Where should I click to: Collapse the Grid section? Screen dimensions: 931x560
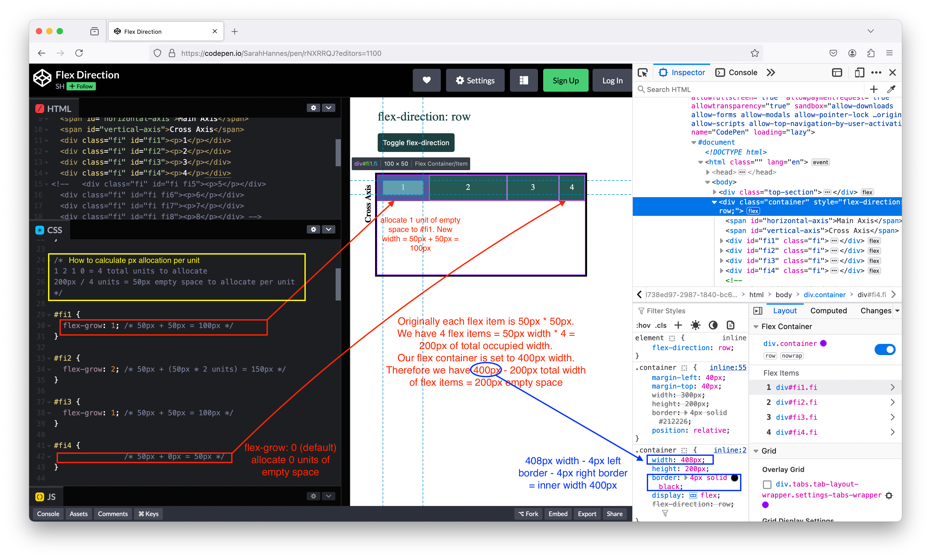pos(756,451)
